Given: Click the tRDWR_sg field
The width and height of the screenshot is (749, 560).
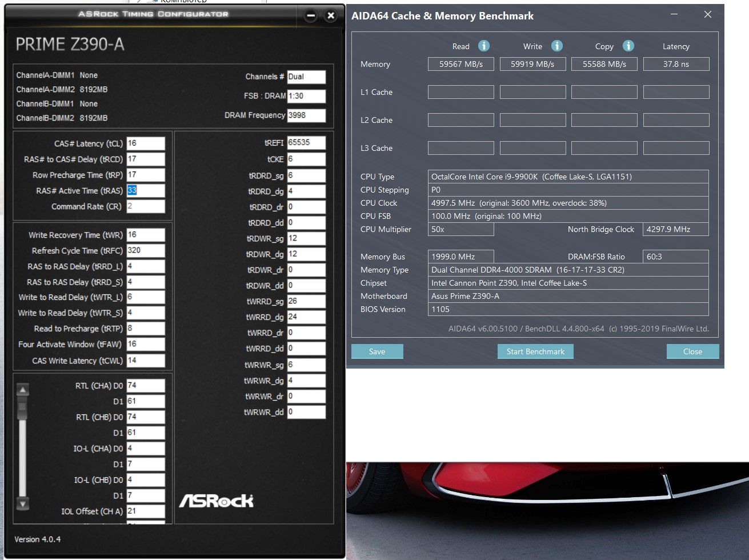Looking at the screenshot, I should 306,238.
